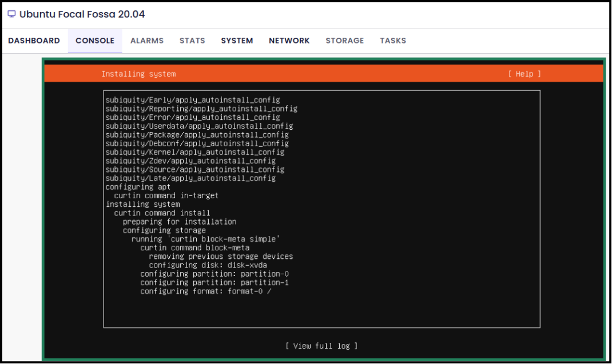Click the log line 'subiquity/Userdata/apply_autoinstall_config'
This screenshot has width=612, height=364.
coord(200,126)
